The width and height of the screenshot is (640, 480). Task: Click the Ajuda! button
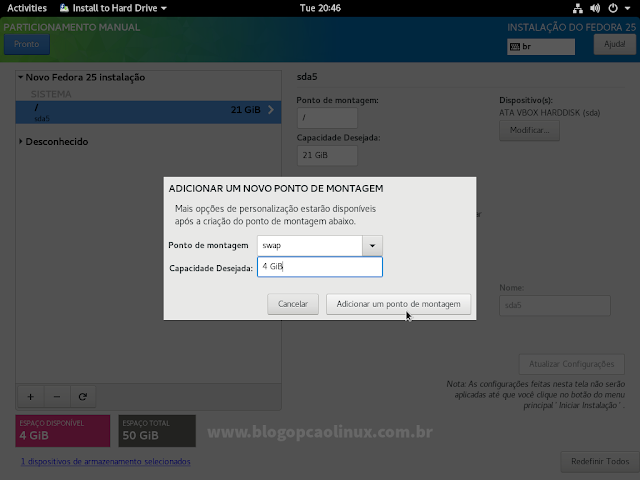coord(614,44)
